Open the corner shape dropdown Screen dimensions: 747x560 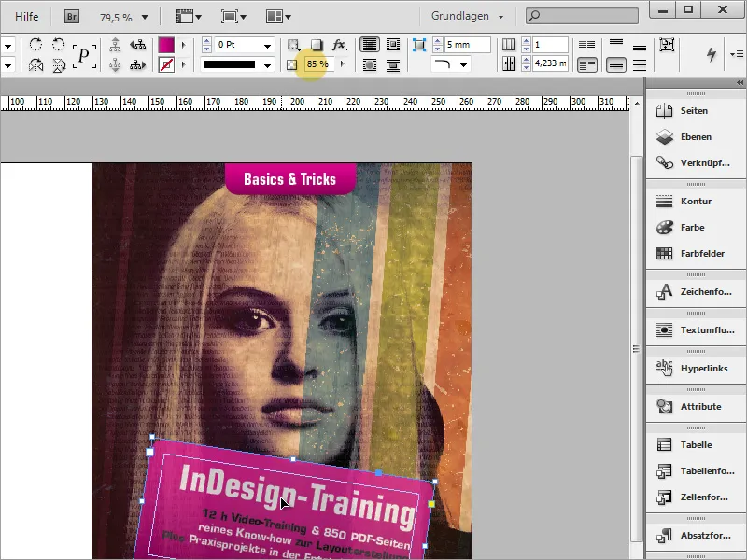(x=463, y=64)
